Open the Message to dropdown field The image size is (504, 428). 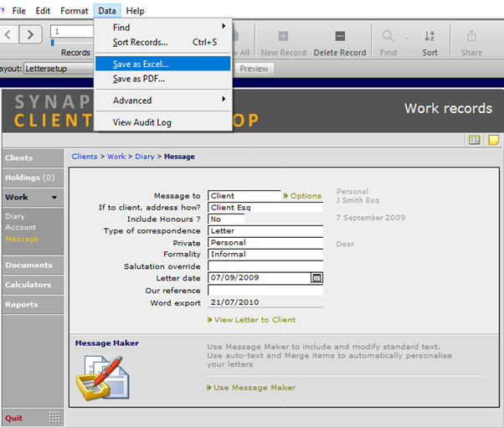pyautogui.click(x=244, y=195)
